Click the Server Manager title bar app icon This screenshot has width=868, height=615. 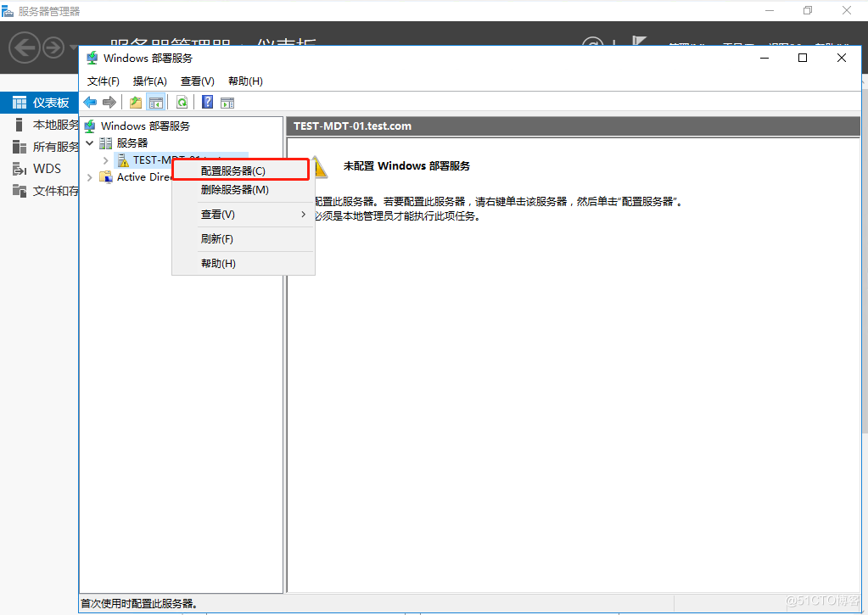point(8,10)
